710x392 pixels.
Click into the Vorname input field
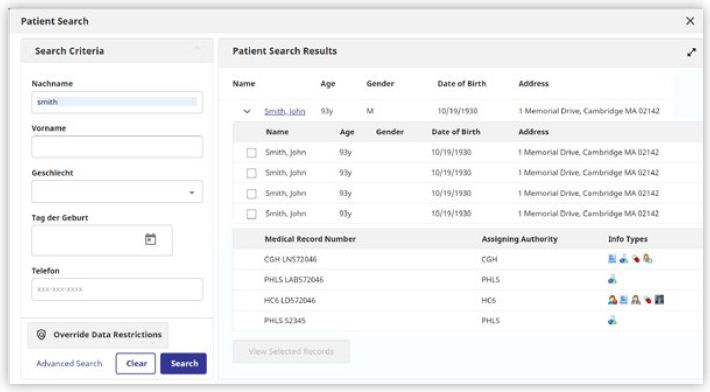pos(117,147)
